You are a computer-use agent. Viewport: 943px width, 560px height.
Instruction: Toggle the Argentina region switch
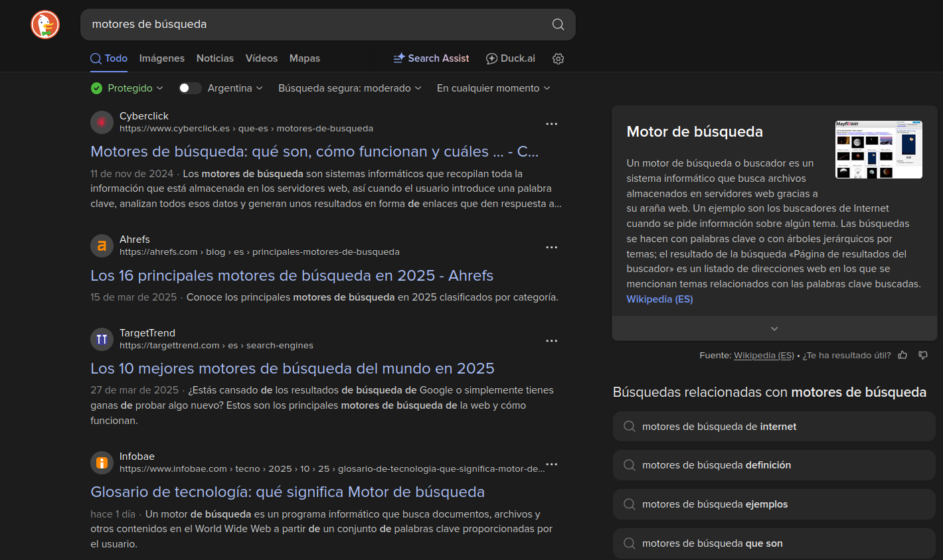[x=189, y=88]
